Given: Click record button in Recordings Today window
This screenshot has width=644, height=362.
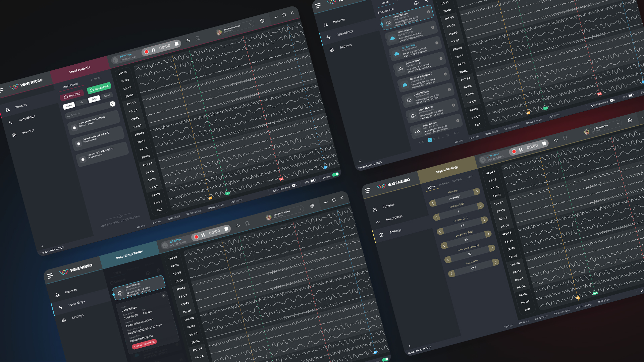Looking at the screenshot, I should [x=196, y=237].
